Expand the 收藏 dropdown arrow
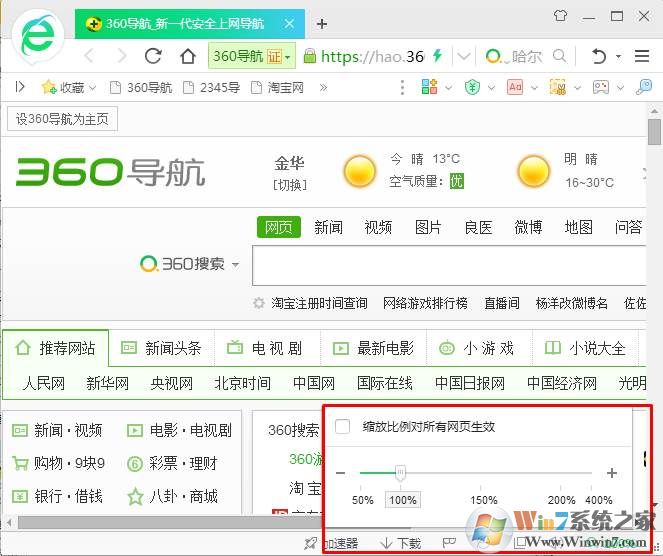 coord(93,88)
